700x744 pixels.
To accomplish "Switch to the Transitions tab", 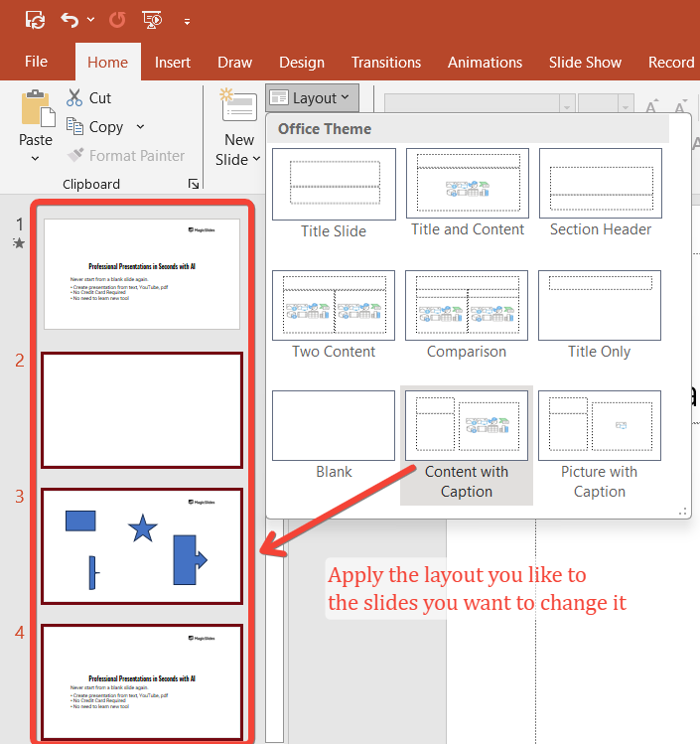I will pyautogui.click(x=386, y=62).
